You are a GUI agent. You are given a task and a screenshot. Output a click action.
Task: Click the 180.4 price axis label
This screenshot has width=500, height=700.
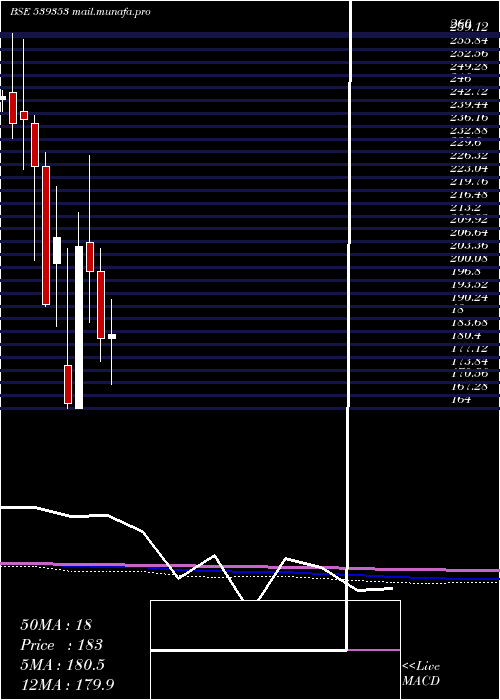(465, 335)
